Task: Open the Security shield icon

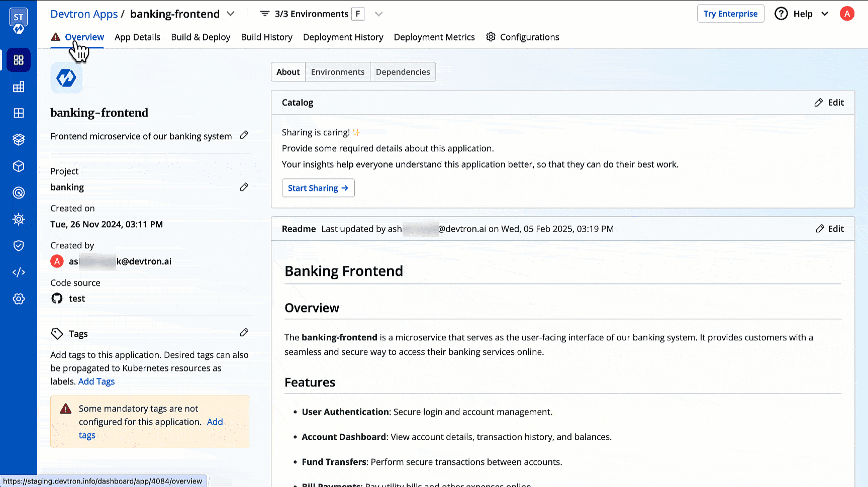Action: (19, 246)
